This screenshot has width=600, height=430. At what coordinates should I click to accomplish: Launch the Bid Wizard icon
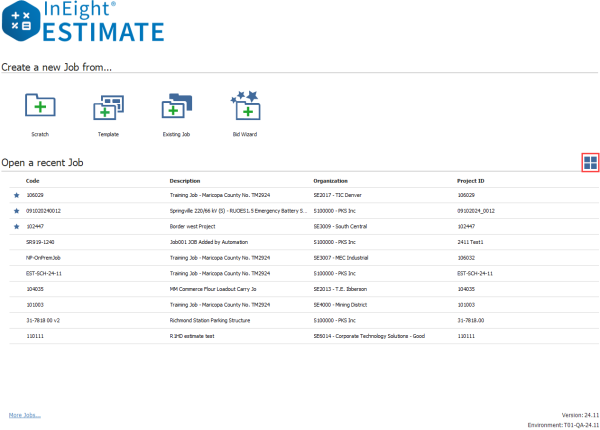pyautogui.click(x=245, y=106)
